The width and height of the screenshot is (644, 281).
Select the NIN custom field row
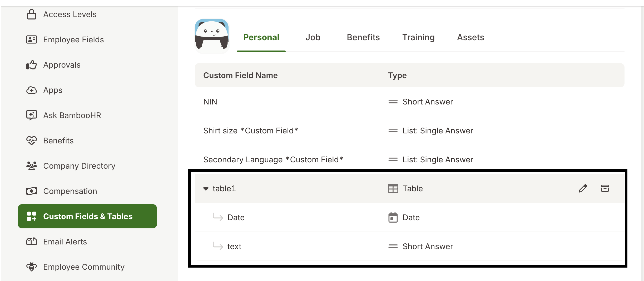pos(210,102)
